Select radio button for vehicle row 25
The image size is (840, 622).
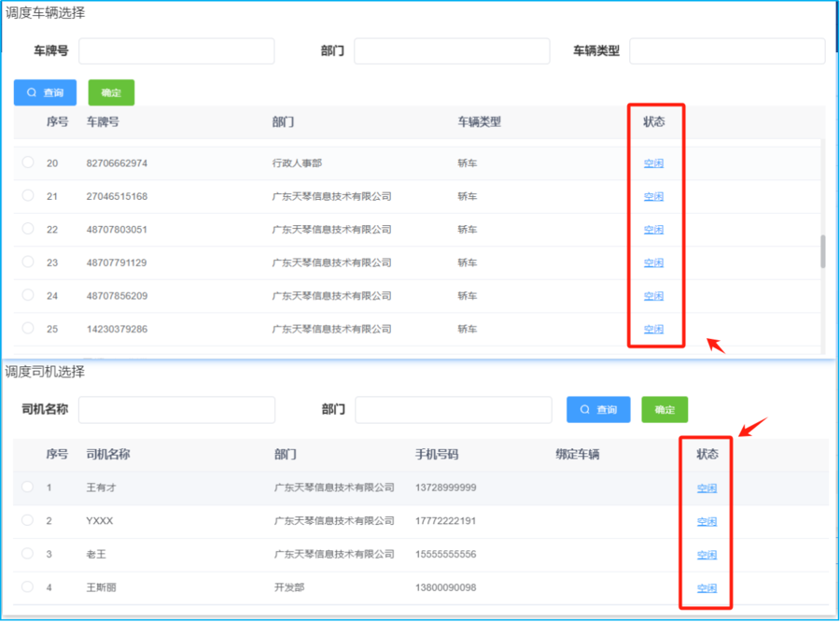tap(28, 328)
